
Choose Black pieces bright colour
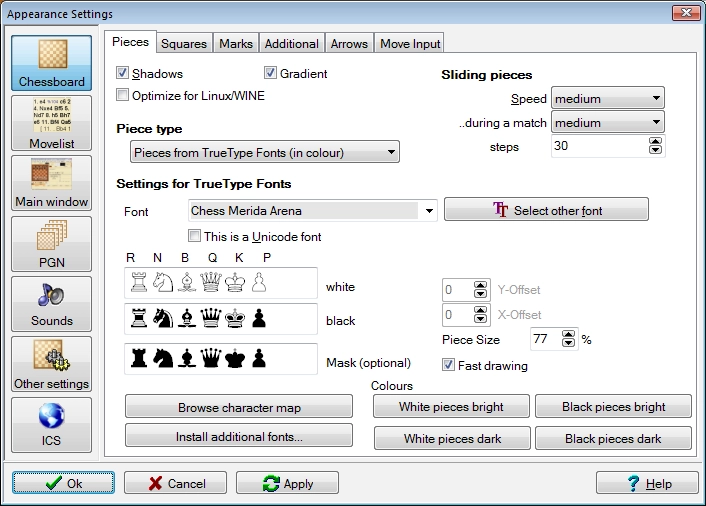pos(613,407)
